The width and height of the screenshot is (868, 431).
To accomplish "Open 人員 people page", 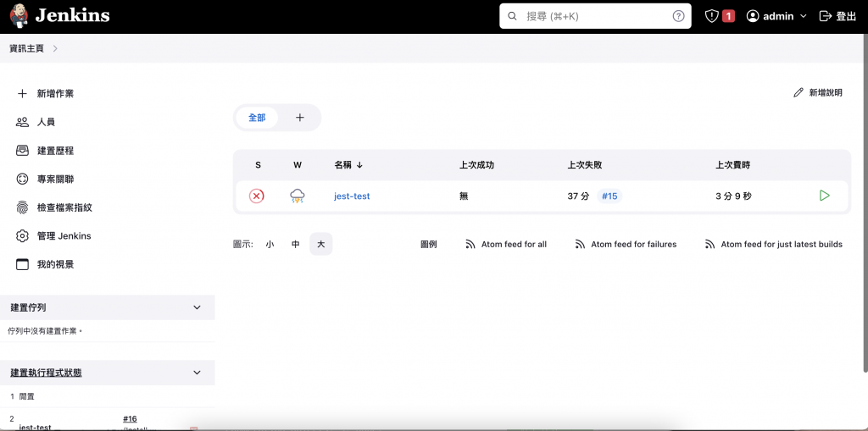I will pyautogui.click(x=46, y=122).
